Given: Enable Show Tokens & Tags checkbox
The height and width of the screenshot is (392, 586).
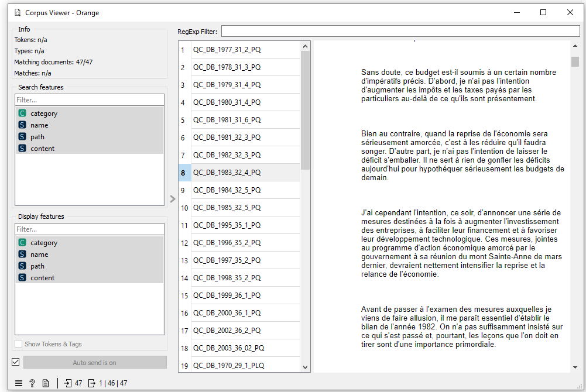Looking at the screenshot, I should click(x=19, y=344).
